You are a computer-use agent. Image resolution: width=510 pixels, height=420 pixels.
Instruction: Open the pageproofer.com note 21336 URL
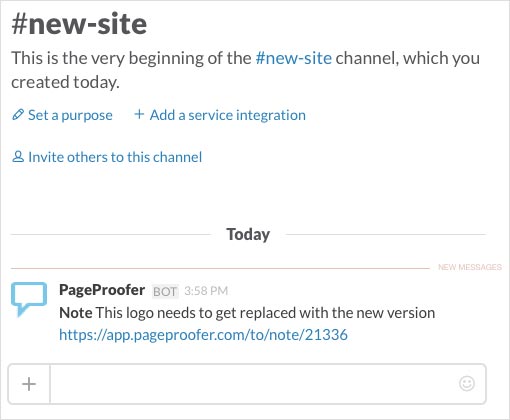click(x=203, y=335)
